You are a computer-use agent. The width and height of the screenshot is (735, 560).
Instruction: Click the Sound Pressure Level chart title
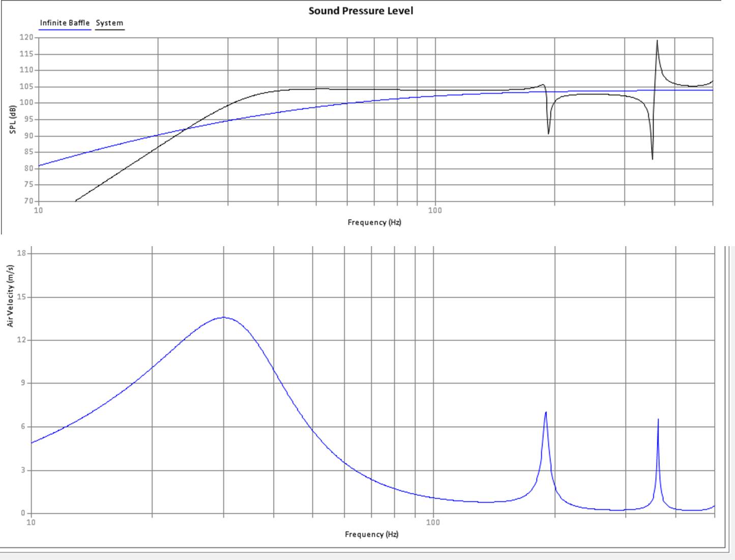pyautogui.click(x=361, y=11)
